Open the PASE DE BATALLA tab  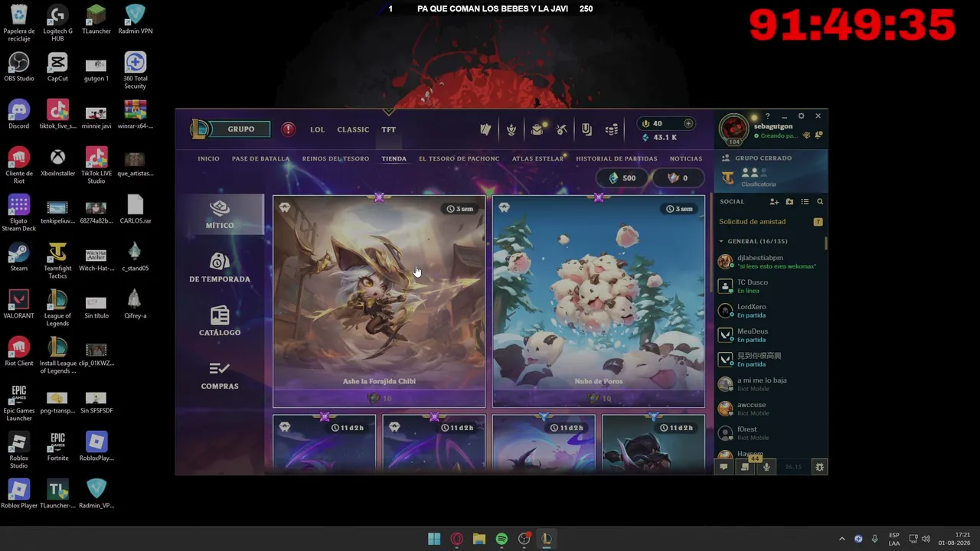(261, 158)
